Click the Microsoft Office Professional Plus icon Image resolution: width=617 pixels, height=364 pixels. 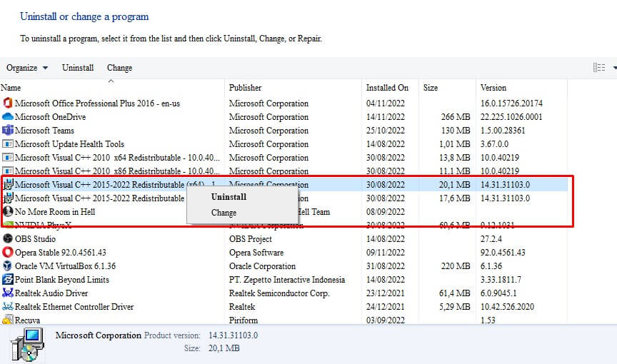click(8, 103)
